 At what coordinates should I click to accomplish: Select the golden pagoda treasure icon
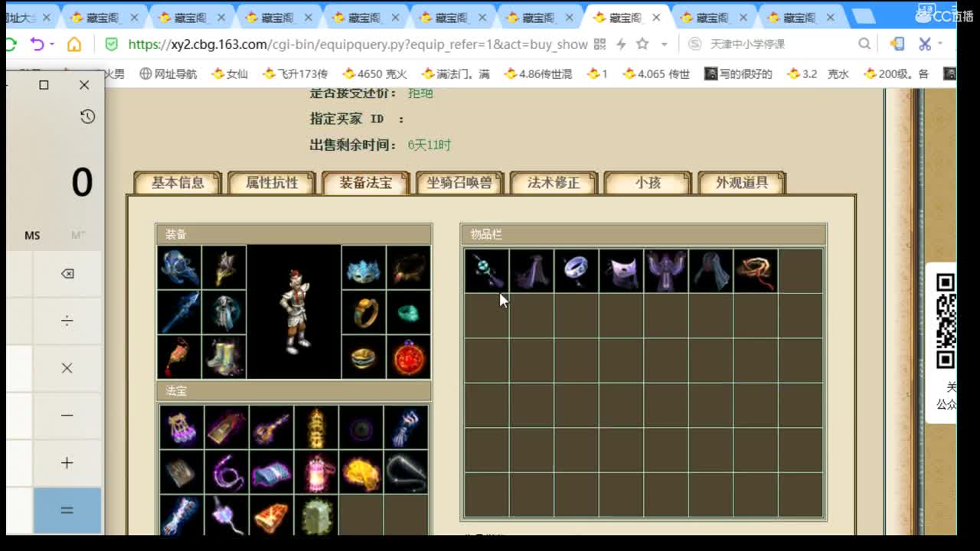(x=316, y=427)
